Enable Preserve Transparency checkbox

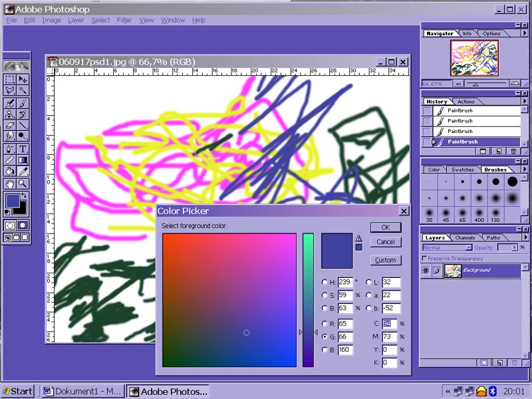click(425, 258)
